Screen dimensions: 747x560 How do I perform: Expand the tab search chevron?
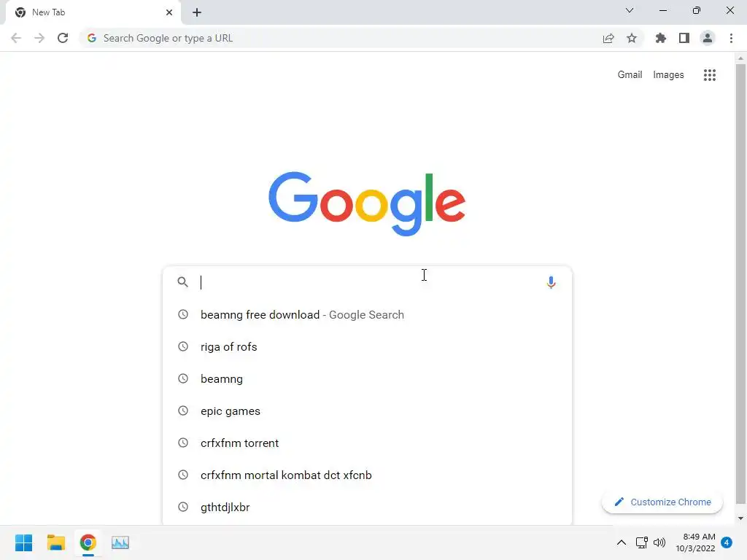coord(629,10)
